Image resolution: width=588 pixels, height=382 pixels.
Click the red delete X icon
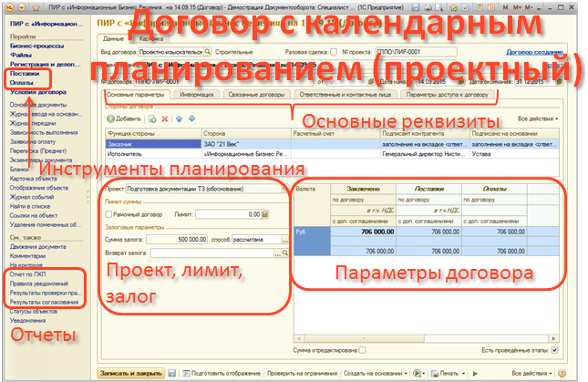click(165, 119)
